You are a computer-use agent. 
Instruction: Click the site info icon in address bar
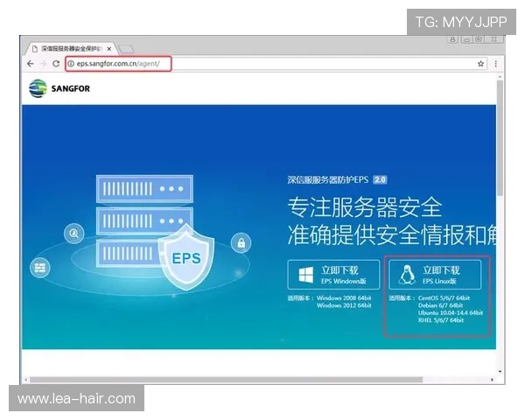tap(71, 64)
